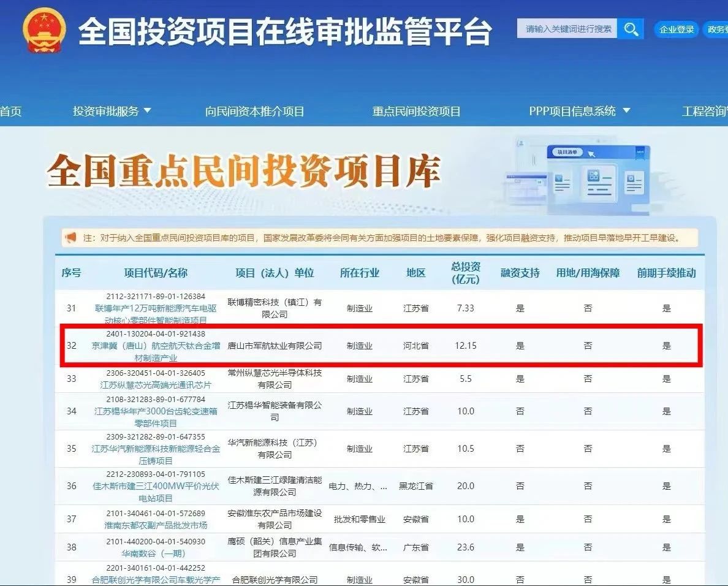Select row number 36
The image size is (728, 586).
[72, 485]
